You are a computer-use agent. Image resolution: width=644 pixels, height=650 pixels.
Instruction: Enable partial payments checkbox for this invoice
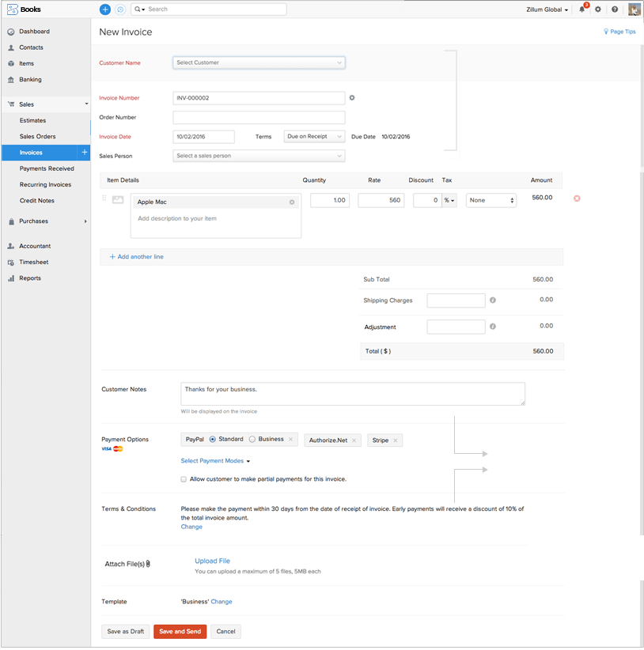tap(184, 479)
